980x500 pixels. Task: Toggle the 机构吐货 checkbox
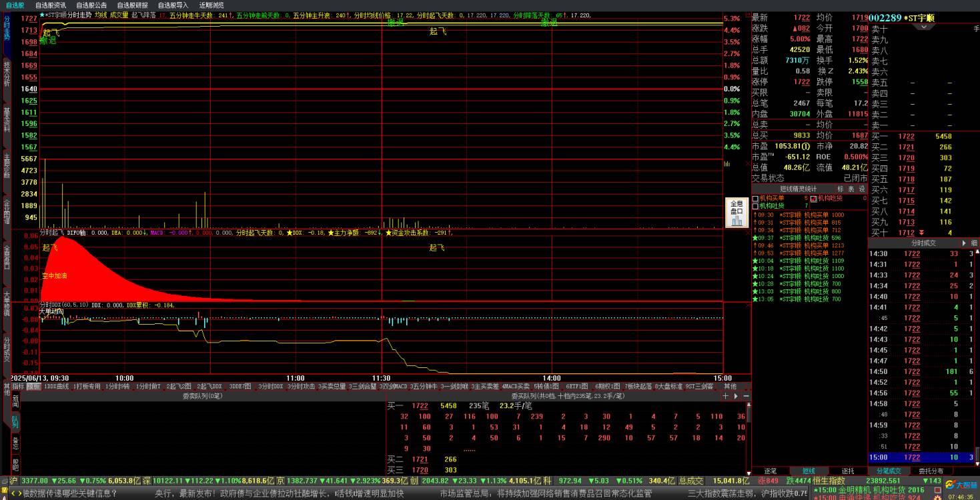[755, 206]
